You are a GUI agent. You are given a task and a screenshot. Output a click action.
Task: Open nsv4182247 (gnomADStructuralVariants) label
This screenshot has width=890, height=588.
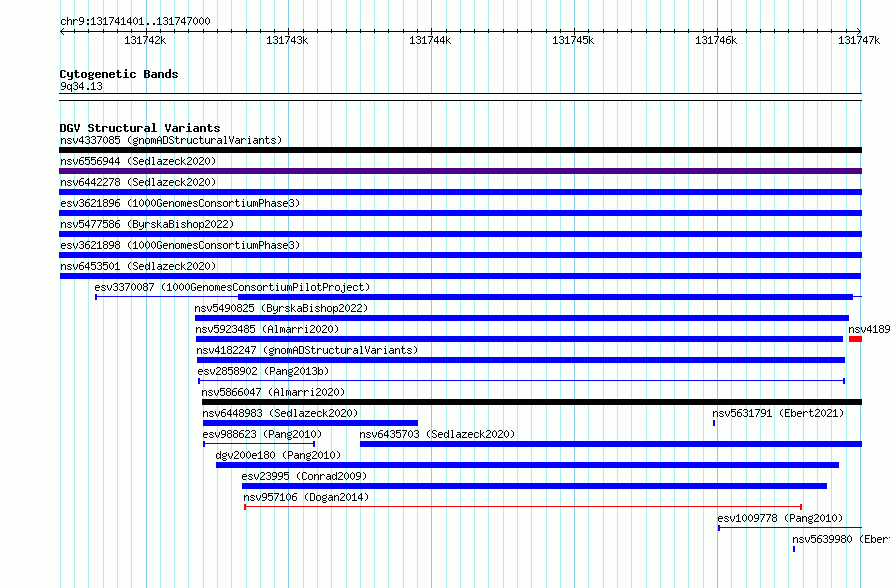307,350
